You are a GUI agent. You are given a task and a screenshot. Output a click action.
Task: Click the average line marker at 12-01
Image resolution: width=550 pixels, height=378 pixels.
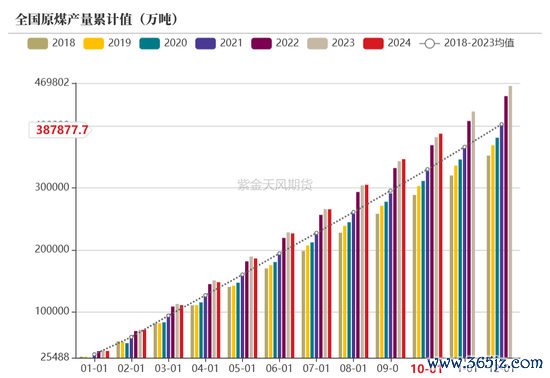pos(502,124)
